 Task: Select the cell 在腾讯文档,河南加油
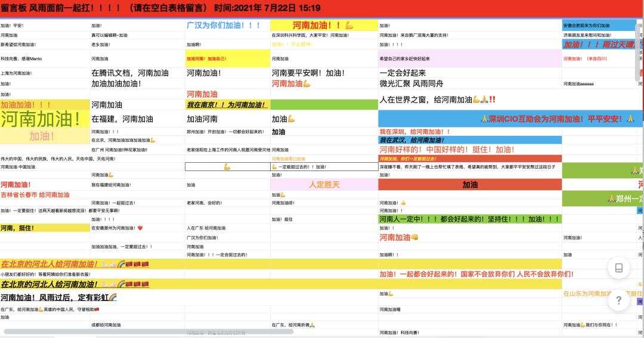coord(138,73)
